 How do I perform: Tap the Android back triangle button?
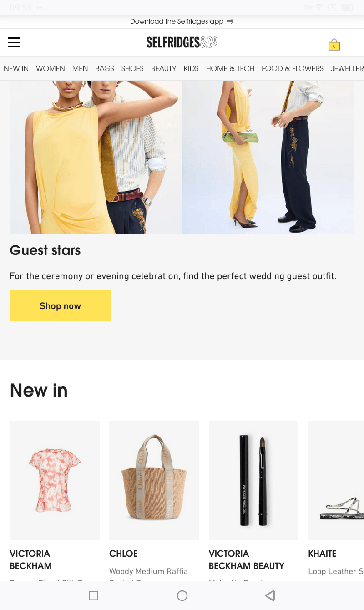click(270, 595)
